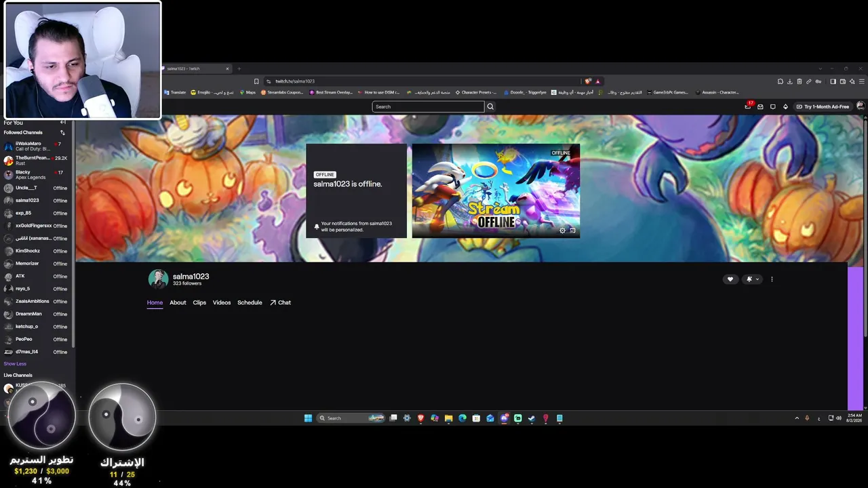Click salma1023 profile avatar

pos(158,279)
